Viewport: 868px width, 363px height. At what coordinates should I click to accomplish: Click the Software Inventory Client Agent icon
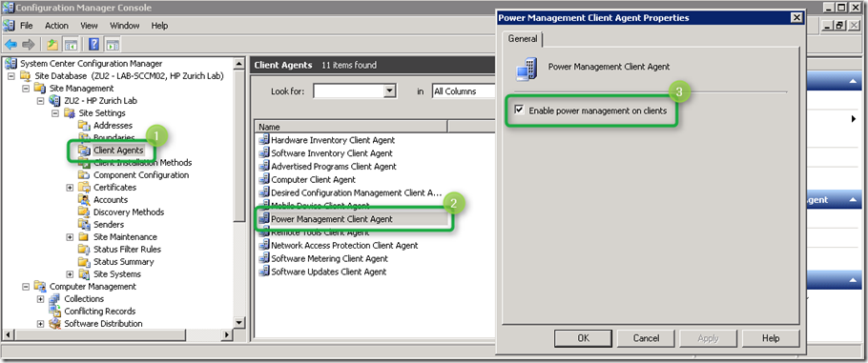(x=264, y=153)
